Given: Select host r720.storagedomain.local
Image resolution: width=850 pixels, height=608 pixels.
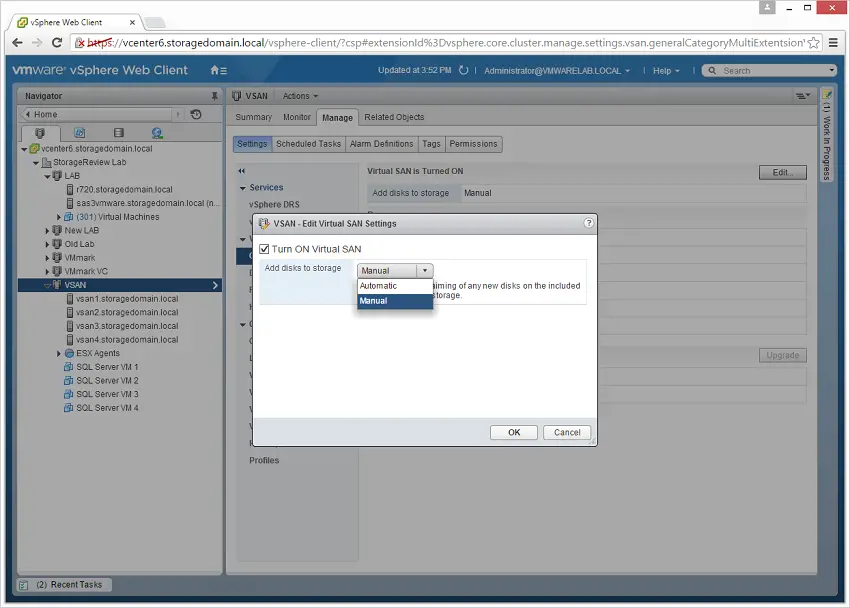Looking at the screenshot, I should 124,190.
